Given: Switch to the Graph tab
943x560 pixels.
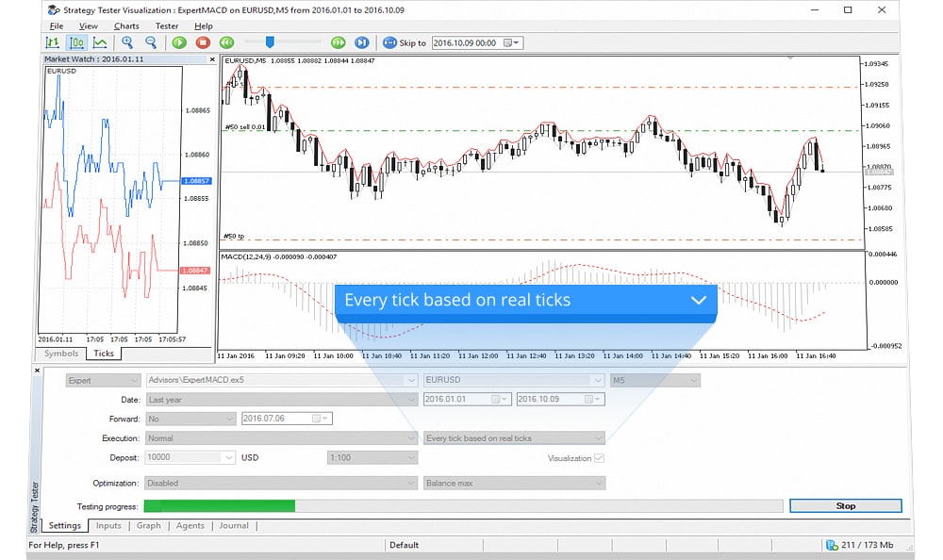Looking at the screenshot, I should tap(149, 526).
